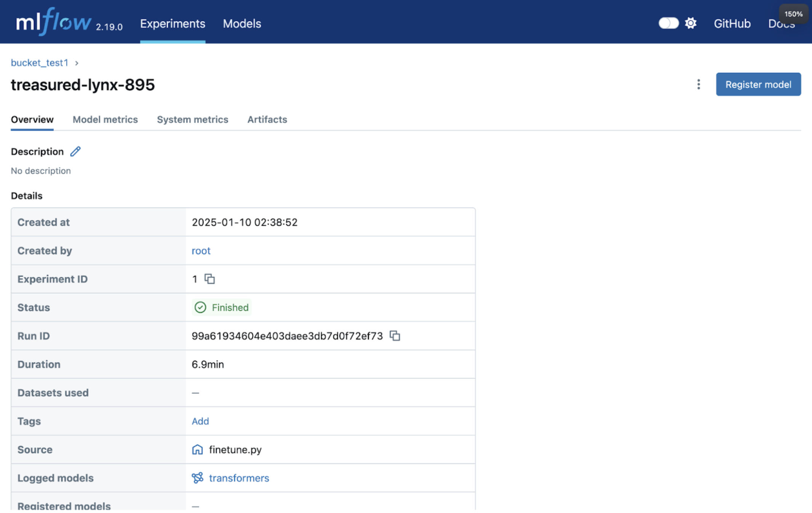
Task: Click the Logged models row label
Action: coord(56,478)
